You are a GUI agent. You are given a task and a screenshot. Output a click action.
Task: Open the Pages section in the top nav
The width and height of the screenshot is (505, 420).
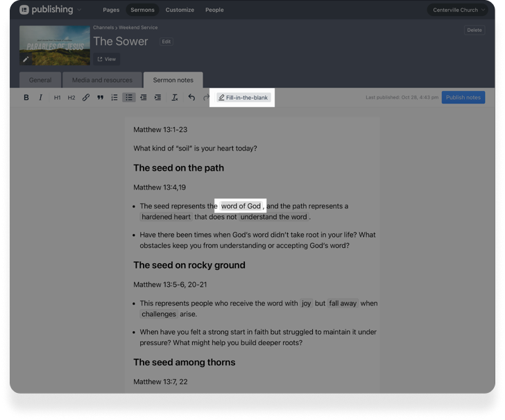(111, 10)
